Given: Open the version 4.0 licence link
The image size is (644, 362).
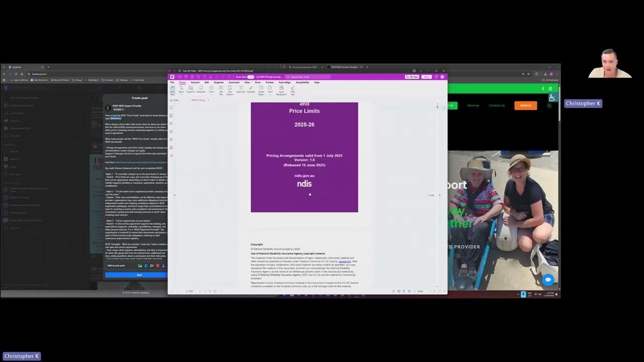Looking at the screenshot, I should [345, 261].
